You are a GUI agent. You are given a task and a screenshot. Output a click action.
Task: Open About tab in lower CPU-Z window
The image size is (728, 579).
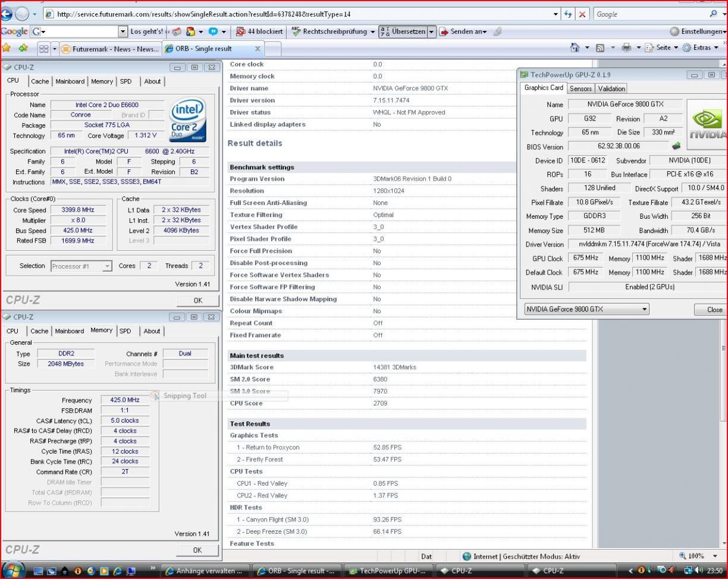pyautogui.click(x=152, y=331)
